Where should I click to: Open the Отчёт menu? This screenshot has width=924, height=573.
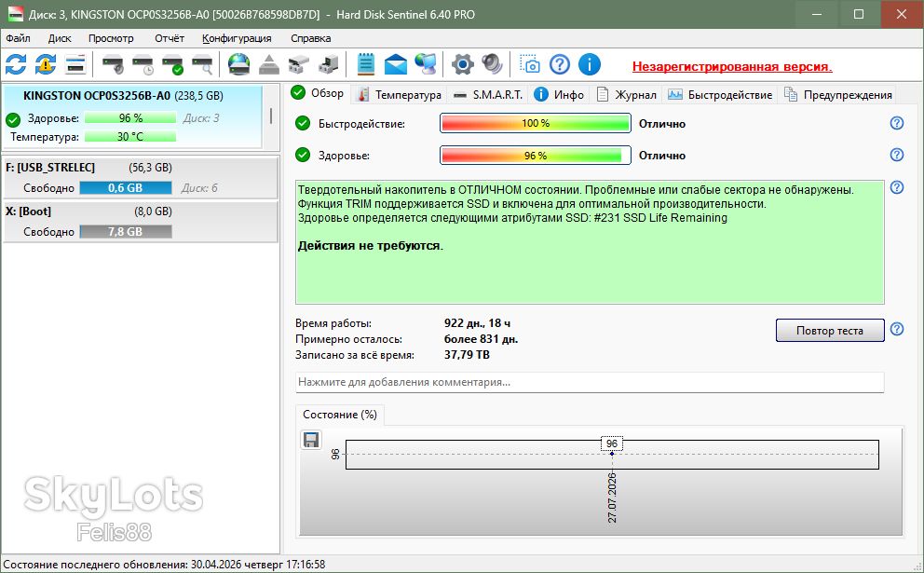pyautogui.click(x=170, y=38)
